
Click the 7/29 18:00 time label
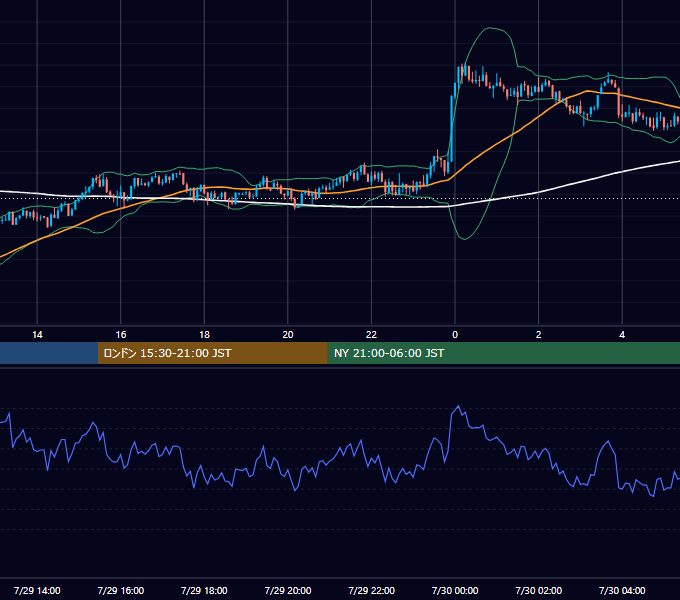204,590
